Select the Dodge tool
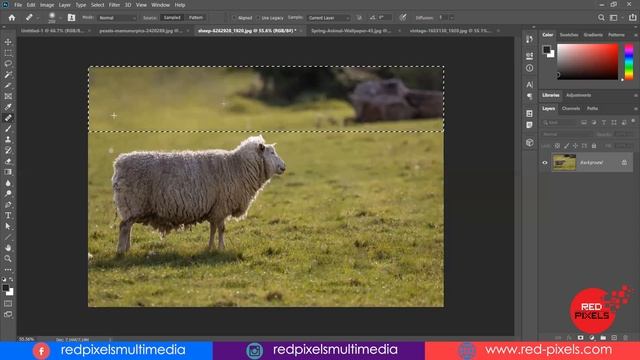The image size is (640, 360). pyautogui.click(x=8, y=193)
